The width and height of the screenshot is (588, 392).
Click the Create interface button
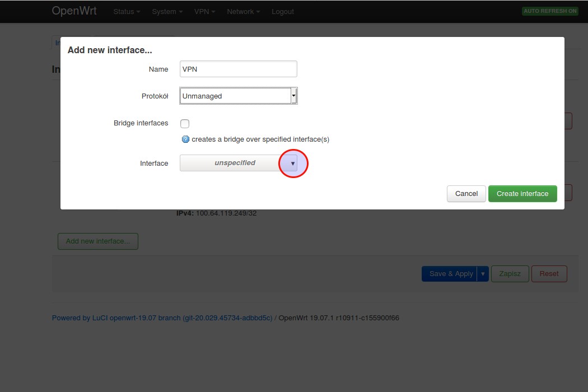pos(522,194)
